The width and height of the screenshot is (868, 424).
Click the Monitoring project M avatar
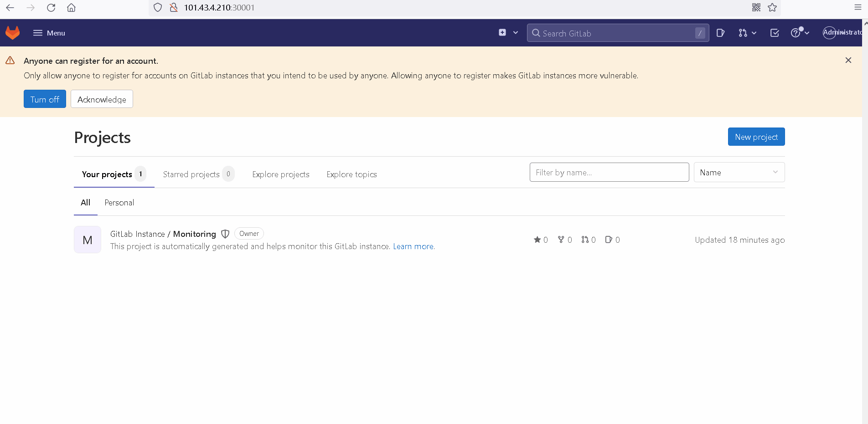coord(88,240)
